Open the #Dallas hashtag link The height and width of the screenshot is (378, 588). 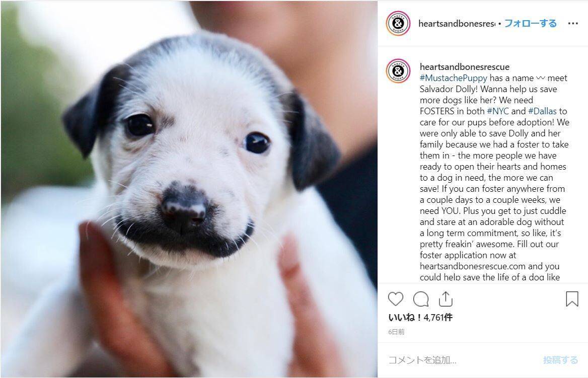(542, 111)
